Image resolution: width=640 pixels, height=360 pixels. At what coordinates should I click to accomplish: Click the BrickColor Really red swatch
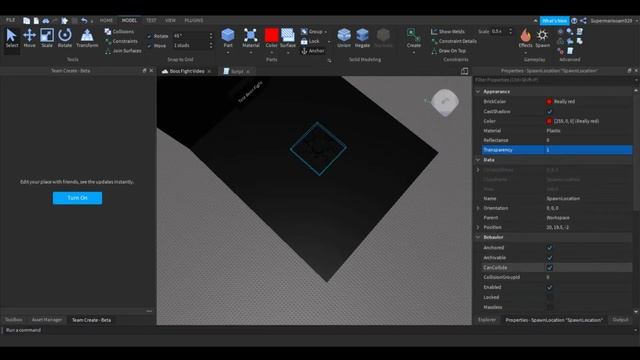coord(549,102)
